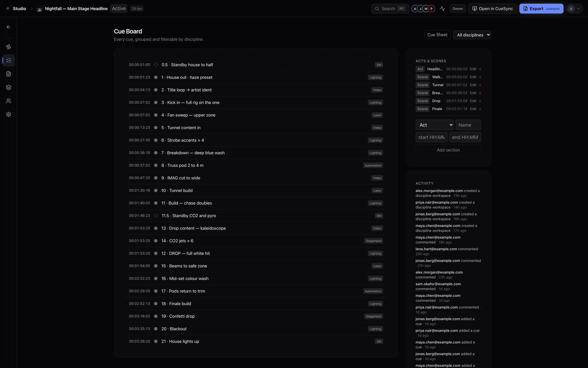Focus the start time input field
Image resolution: width=588 pixels, height=368 pixels.
click(x=431, y=137)
